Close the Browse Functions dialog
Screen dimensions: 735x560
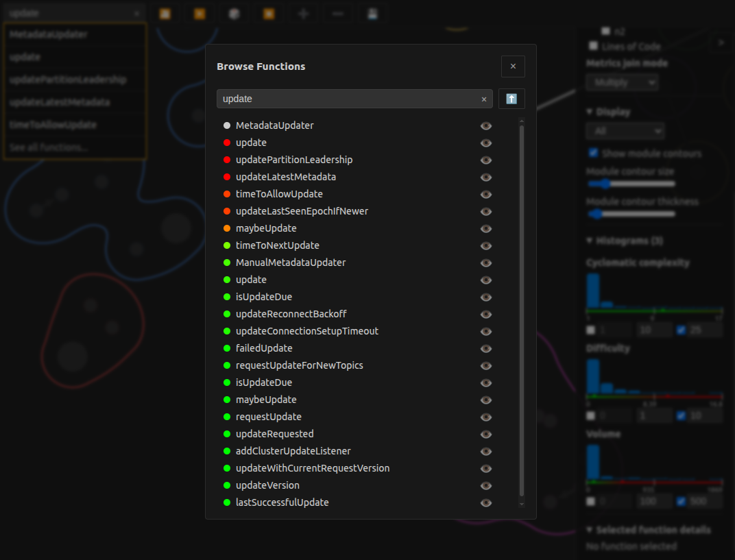513,66
